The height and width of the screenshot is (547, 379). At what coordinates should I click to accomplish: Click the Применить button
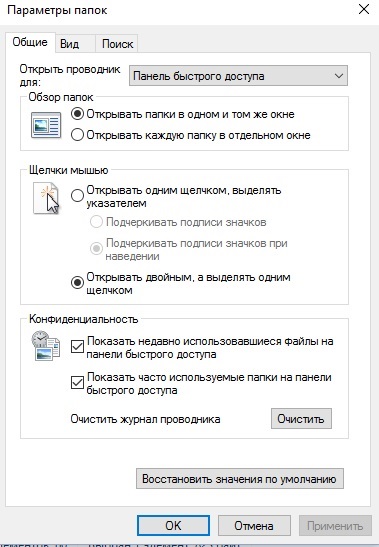(335, 525)
